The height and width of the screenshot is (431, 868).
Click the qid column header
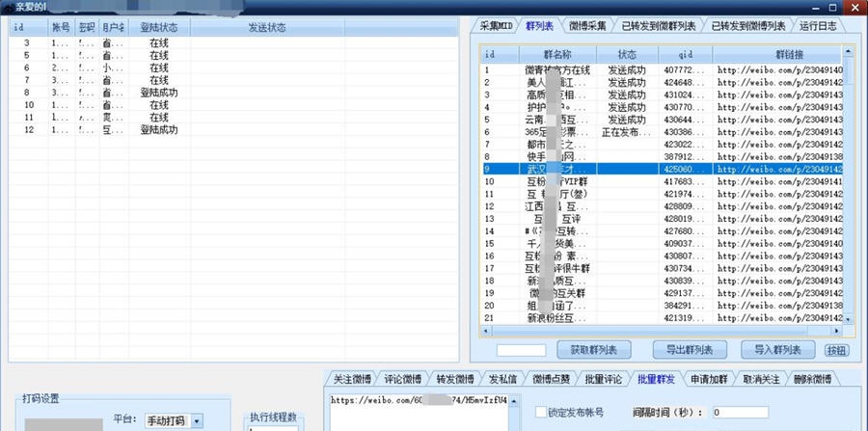point(686,55)
